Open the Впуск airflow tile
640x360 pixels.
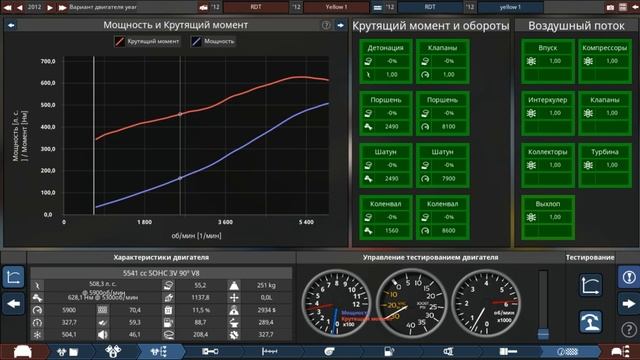pyautogui.click(x=548, y=62)
